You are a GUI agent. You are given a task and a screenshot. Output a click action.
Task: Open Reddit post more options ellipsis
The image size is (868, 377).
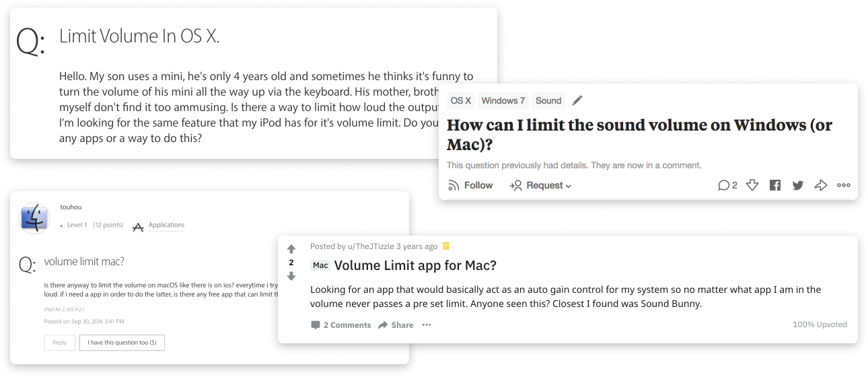pos(427,324)
